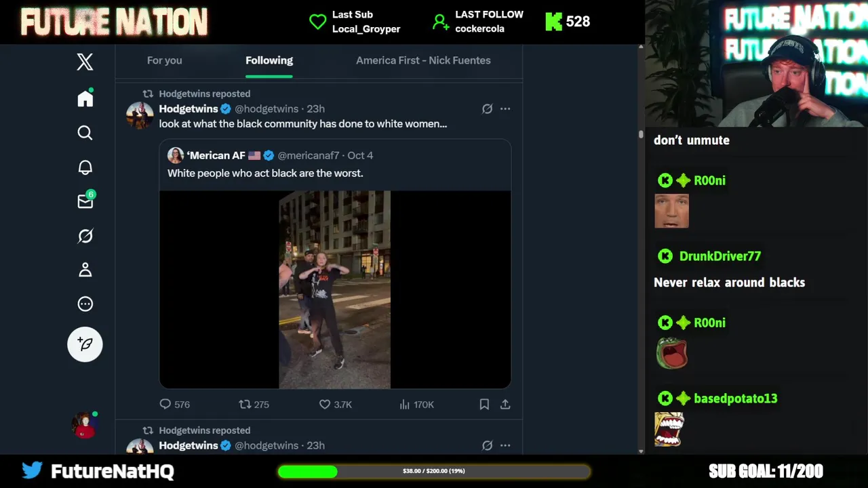This screenshot has width=868, height=488.
Task: Click cockercola last follow name
Action: (x=479, y=29)
